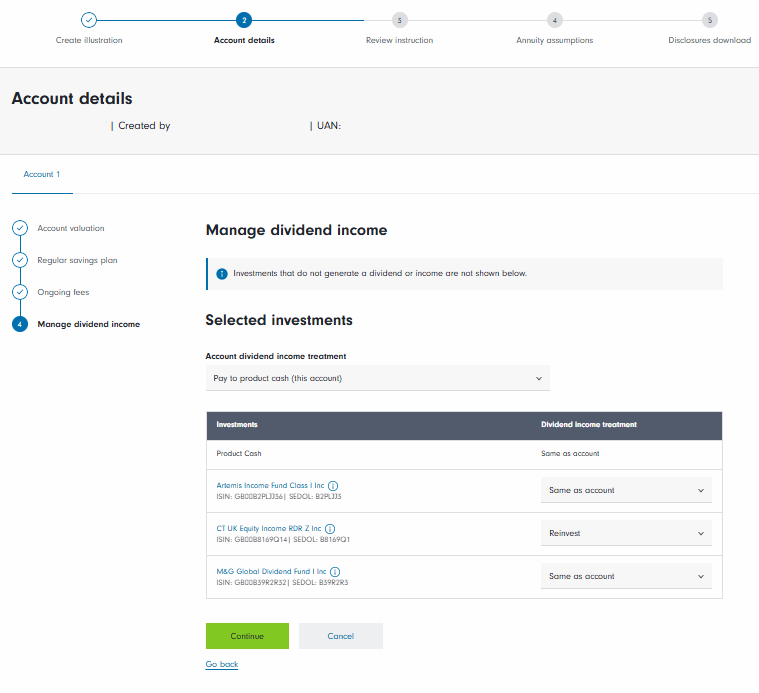Screen dimensions: 759x693
Task: Click info icon beside CT UK Equity Income
Action: tap(330, 528)
